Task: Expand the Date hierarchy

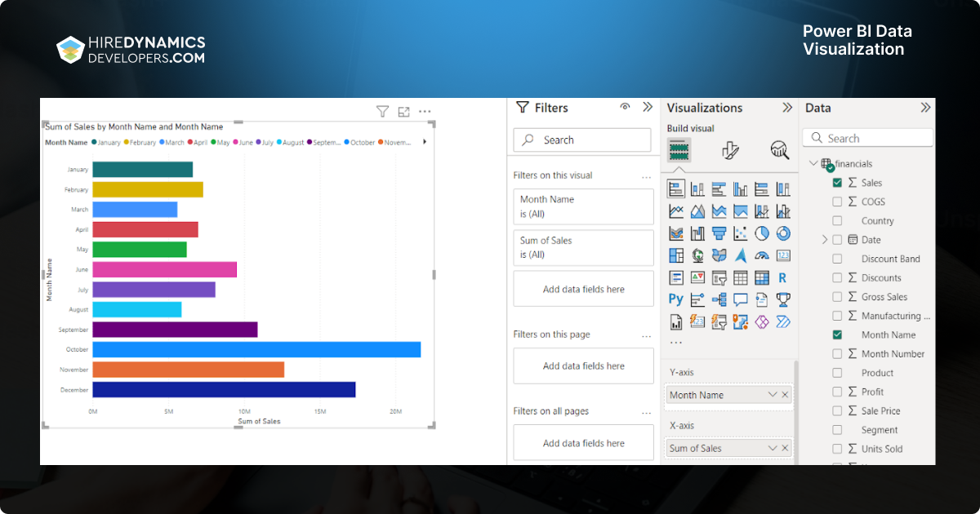Action: point(824,240)
